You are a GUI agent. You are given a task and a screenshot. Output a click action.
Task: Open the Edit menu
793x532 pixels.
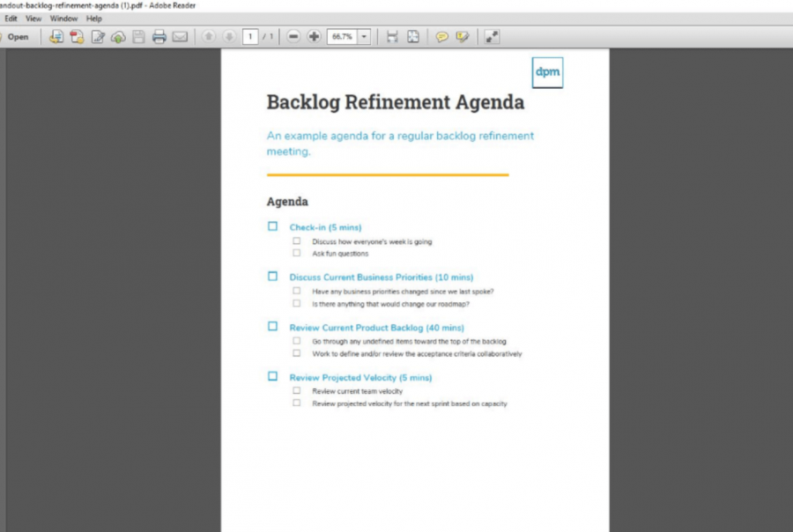point(11,18)
